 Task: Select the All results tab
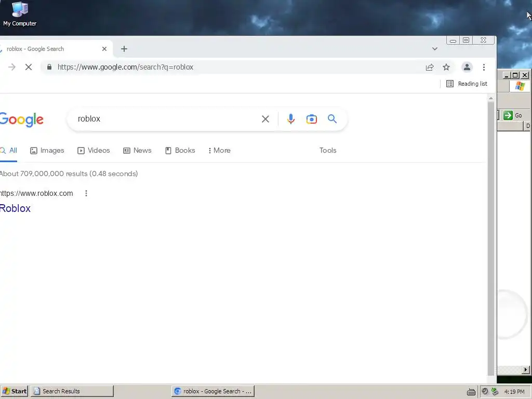point(9,150)
